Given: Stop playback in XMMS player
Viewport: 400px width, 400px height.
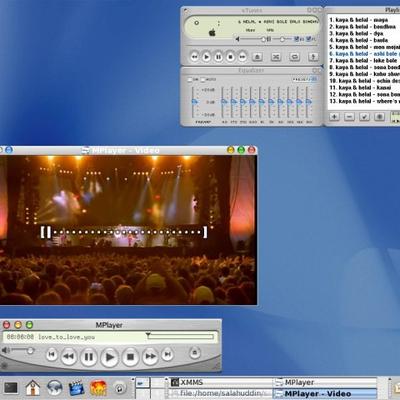Looking at the screenshot, I should [x=230, y=57].
